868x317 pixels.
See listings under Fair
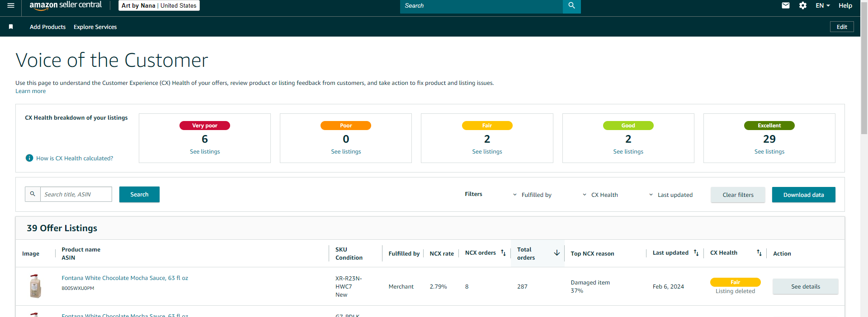click(487, 151)
